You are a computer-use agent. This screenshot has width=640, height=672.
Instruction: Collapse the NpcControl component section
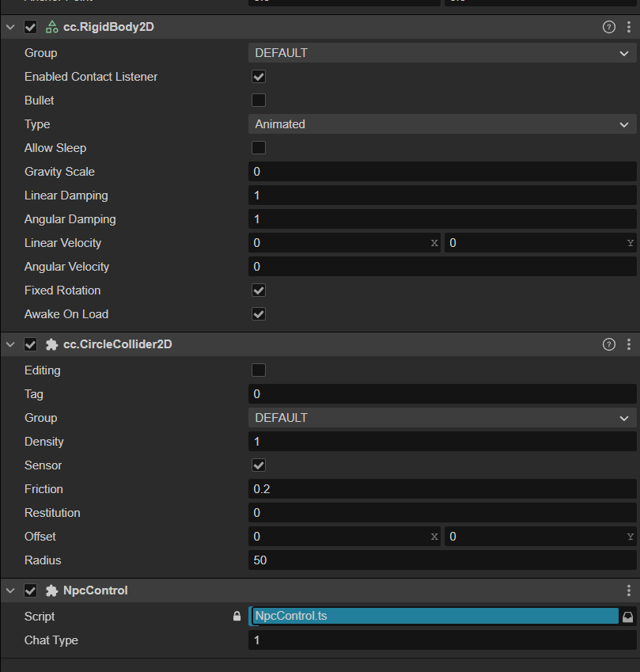[x=10, y=590]
